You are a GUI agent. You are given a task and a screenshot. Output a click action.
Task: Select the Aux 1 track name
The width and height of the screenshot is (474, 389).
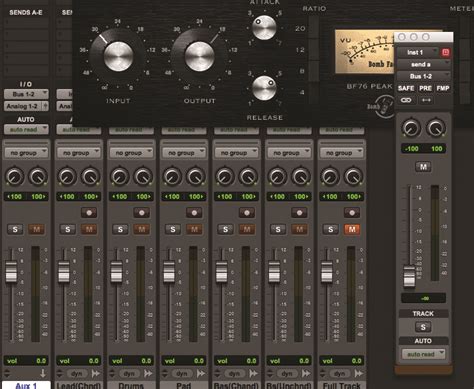26,385
